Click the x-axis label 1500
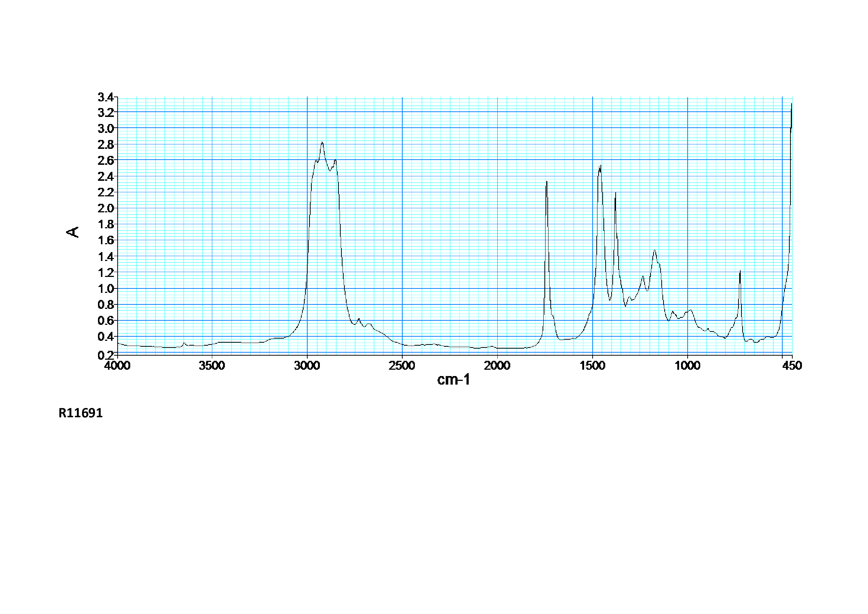Viewport: 868px width, 614px height. click(592, 365)
